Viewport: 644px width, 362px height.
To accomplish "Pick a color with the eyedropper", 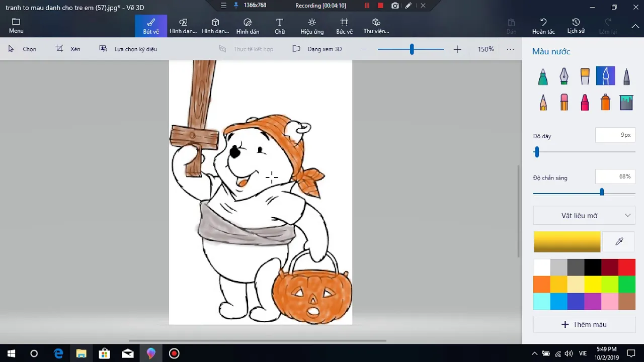I will point(619,242).
